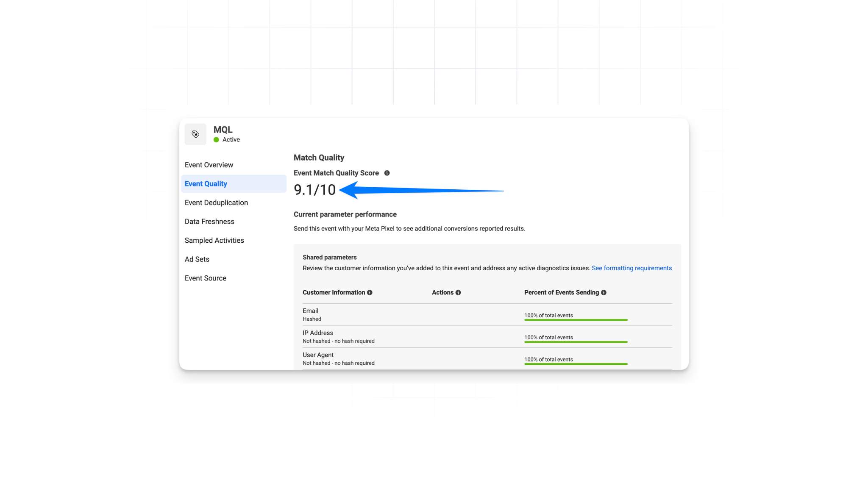The width and height of the screenshot is (868, 488).
Task: Click the 9.1/10 score value
Action: 314,190
